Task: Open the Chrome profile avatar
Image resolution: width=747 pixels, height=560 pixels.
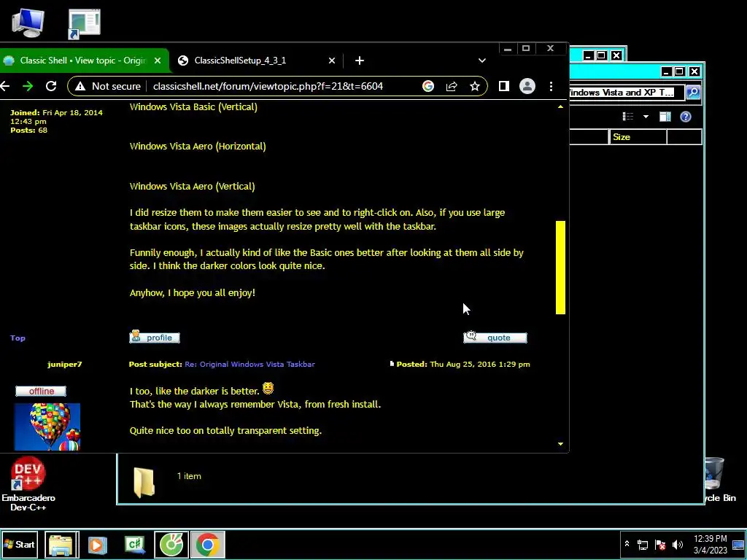Action: [x=527, y=86]
